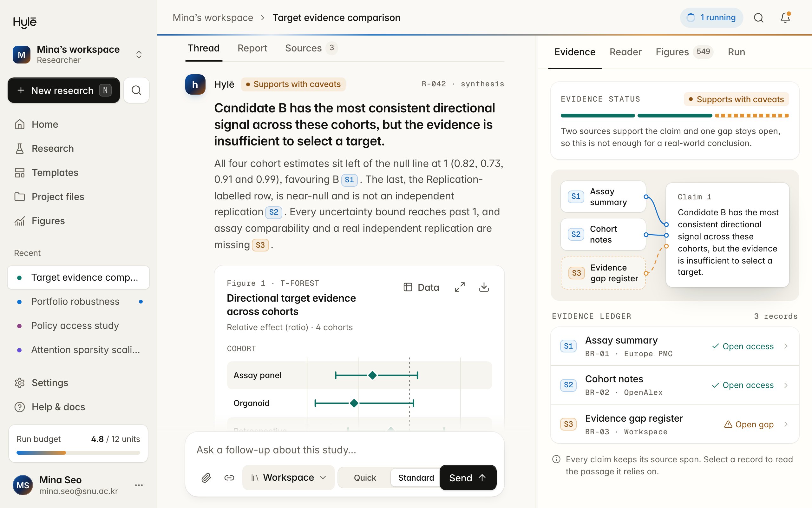The height and width of the screenshot is (508, 812).
Task: Click the insert link icon in composer
Action: 229,478
